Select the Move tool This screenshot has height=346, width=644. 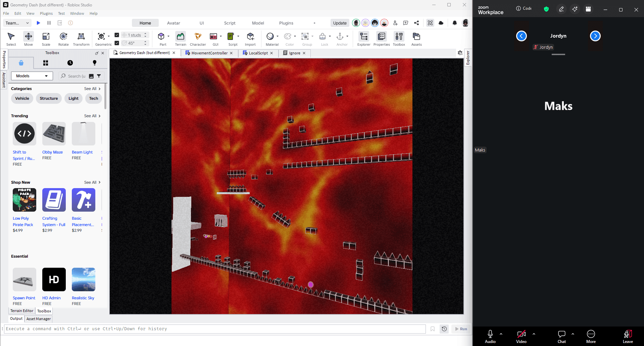click(29, 39)
